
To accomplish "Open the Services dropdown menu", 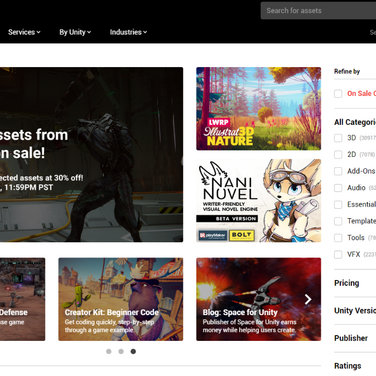I will (24, 32).
